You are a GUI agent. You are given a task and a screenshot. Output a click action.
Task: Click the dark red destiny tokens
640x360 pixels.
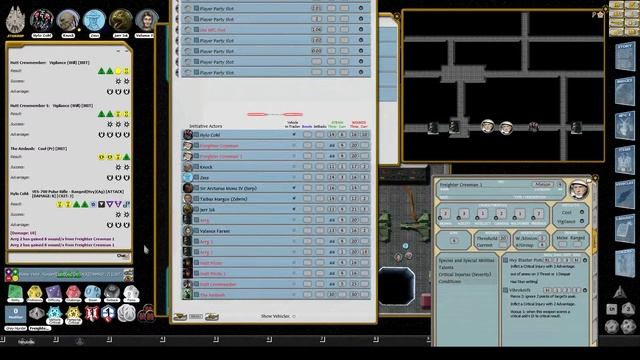(x=146, y=313)
